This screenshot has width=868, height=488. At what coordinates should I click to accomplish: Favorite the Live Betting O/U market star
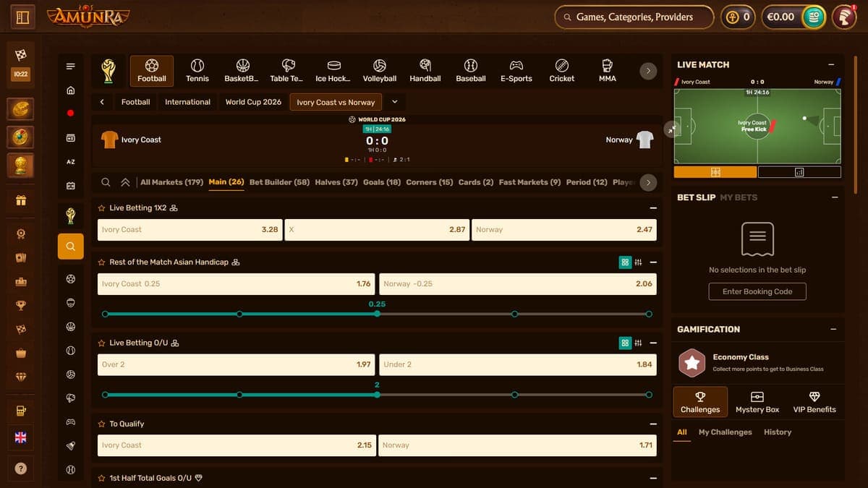102,343
